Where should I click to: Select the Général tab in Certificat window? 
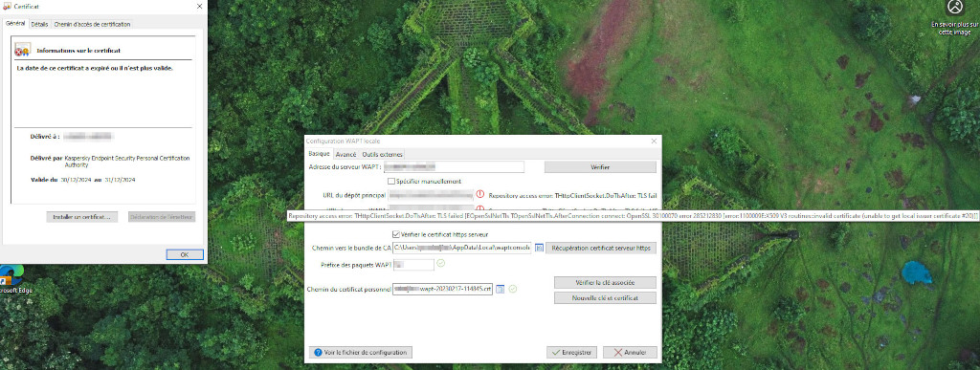tap(15, 24)
